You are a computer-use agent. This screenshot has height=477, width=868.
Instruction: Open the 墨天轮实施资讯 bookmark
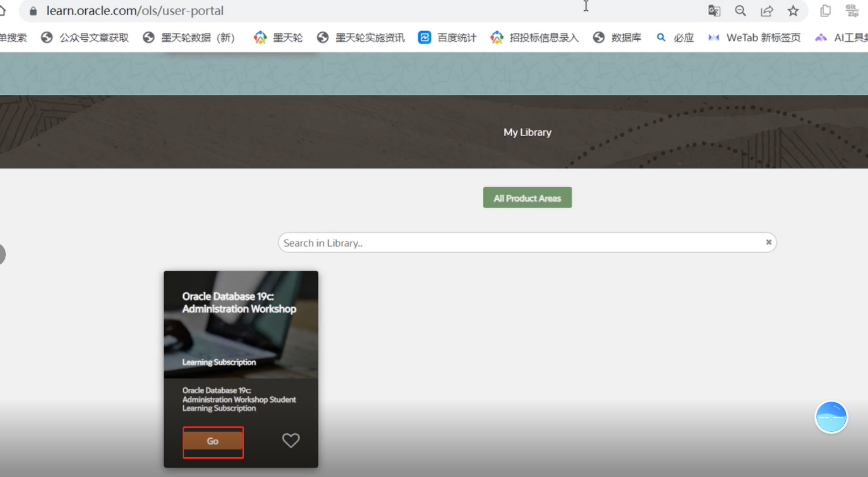tap(361, 38)
